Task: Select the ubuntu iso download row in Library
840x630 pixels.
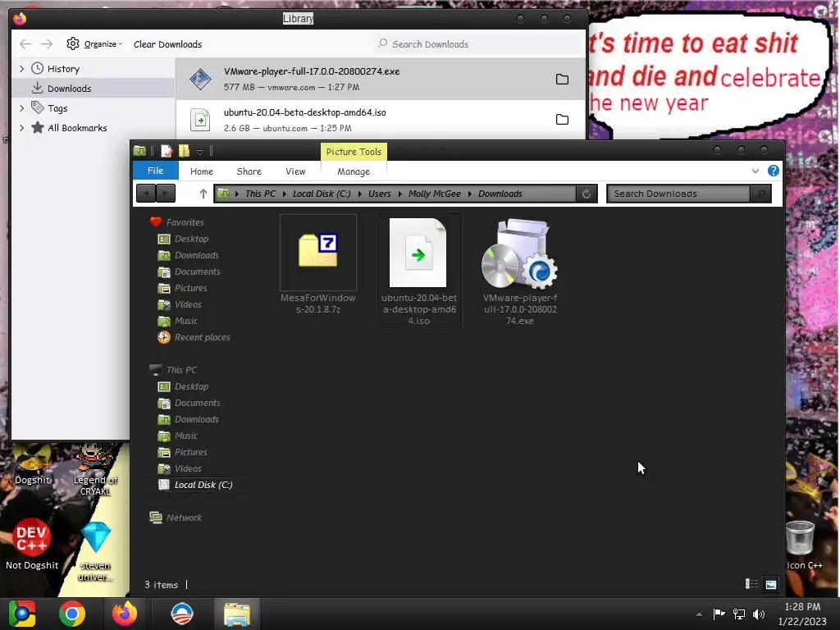Action: click(x=381, y=120)
